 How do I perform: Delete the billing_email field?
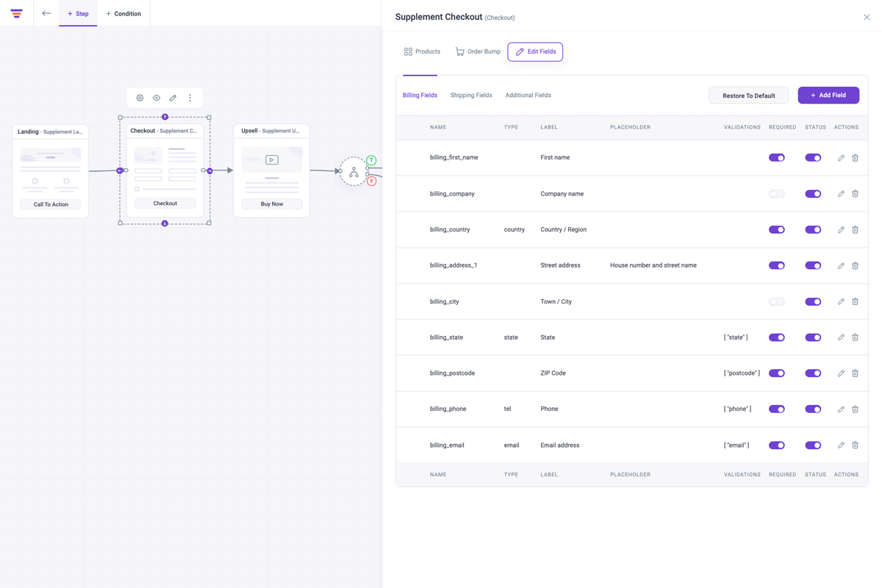point(856,445)
